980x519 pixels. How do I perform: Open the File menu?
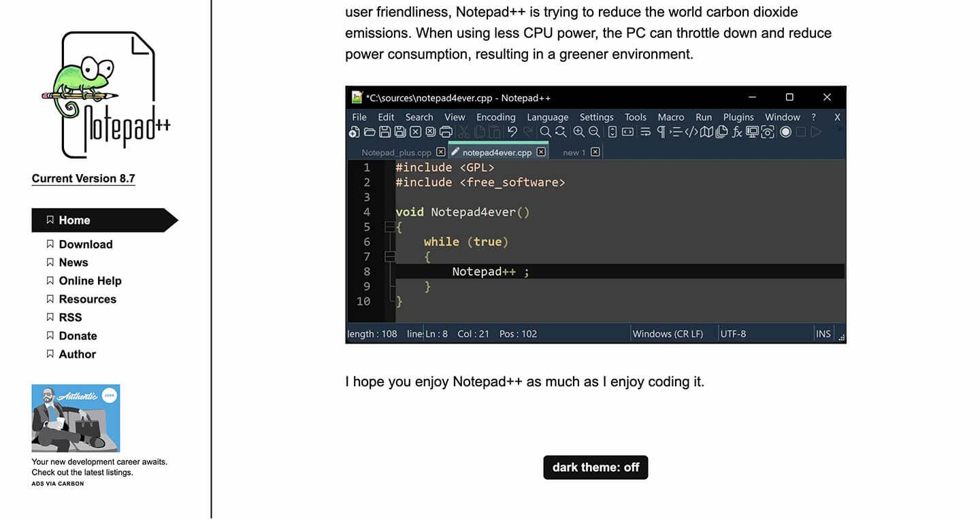(359, 117)
